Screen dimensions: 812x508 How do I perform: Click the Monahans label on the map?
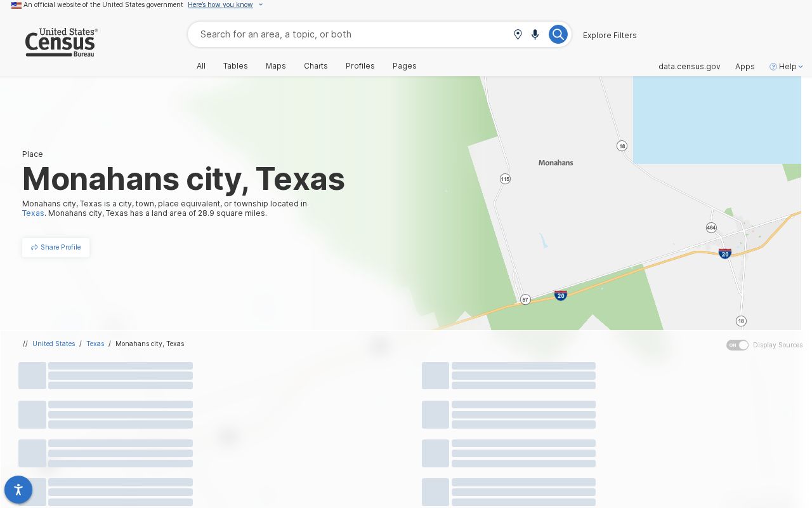coord(556,163)
